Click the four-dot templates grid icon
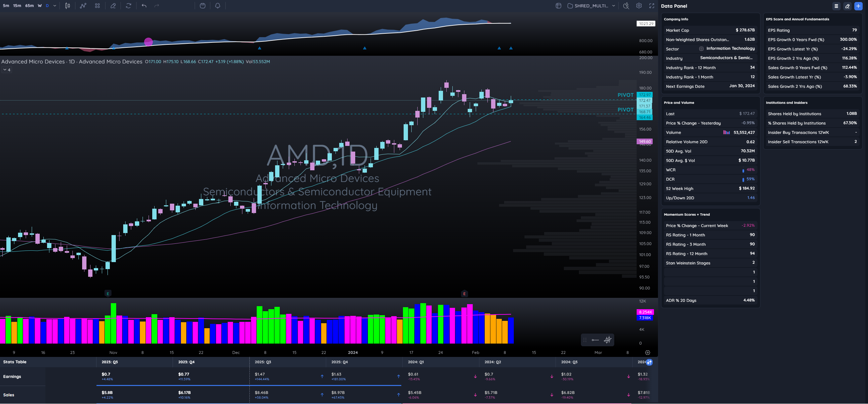Viewport: 868px width, 404px height. coord(97,6)
